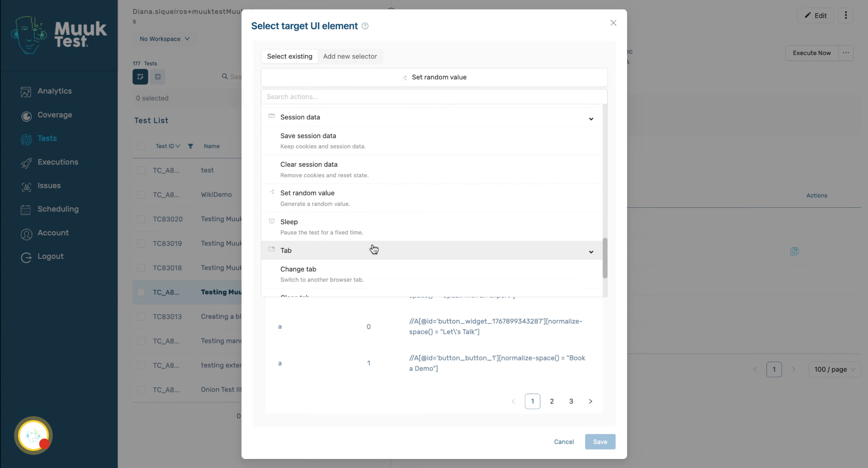This screenshot has height=468, width=868.
Task: Go to selector page 3
Action: 571,401
